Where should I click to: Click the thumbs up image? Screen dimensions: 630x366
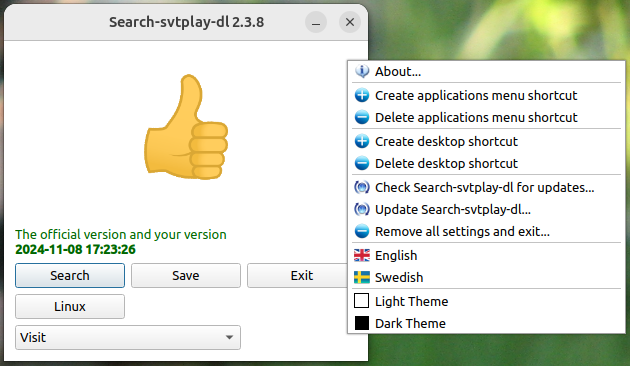186,127
